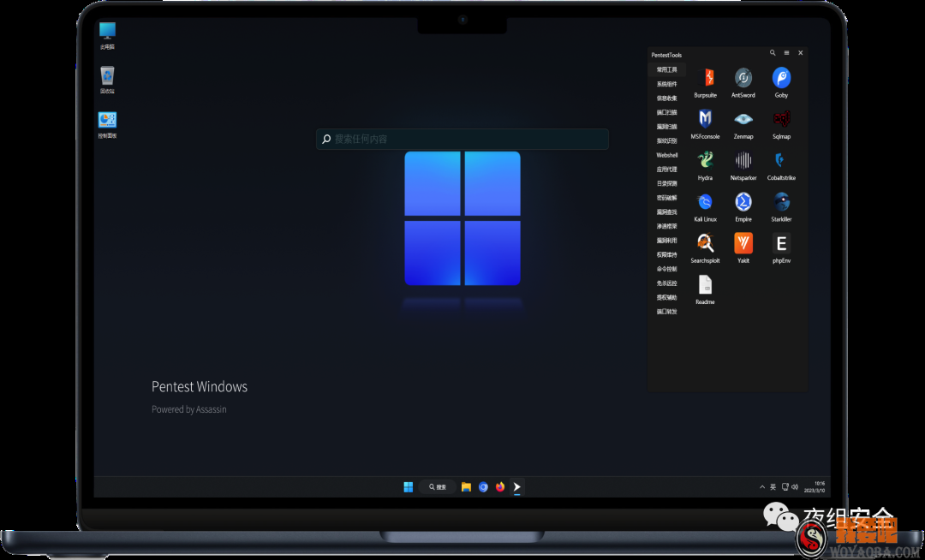Image resolution: width=925 pixels, height=560 pixels.
Task: Open Cobaltstrike
Action: (781, 165)
